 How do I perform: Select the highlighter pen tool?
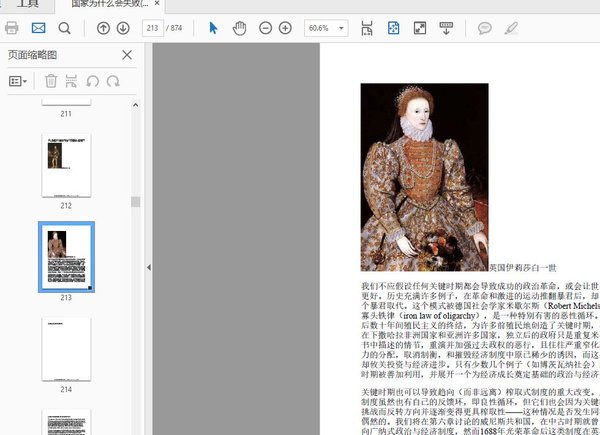(512, 28)
